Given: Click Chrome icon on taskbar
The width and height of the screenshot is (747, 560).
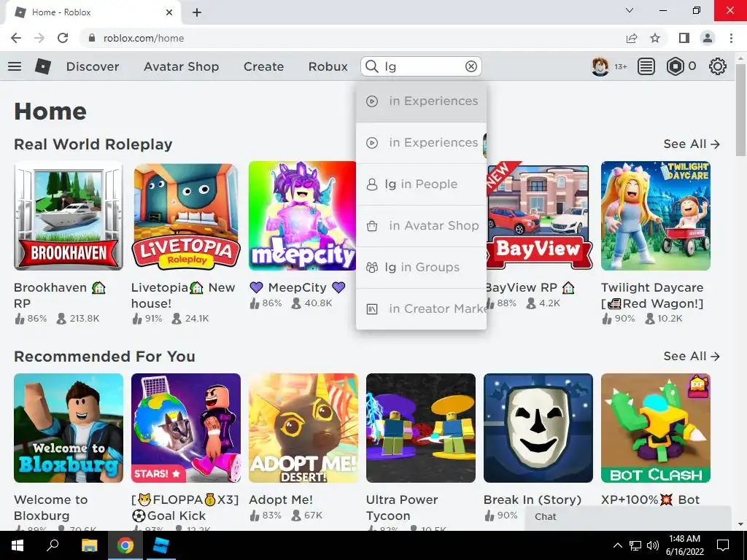Looking at the screenshot, I should (125, 545).
